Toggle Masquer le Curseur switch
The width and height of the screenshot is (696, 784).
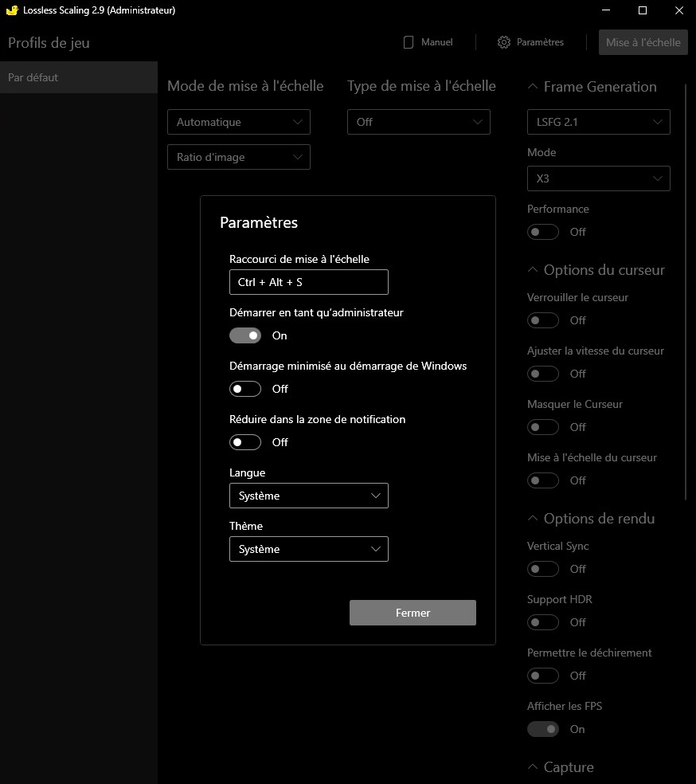(x=543, y=427)
